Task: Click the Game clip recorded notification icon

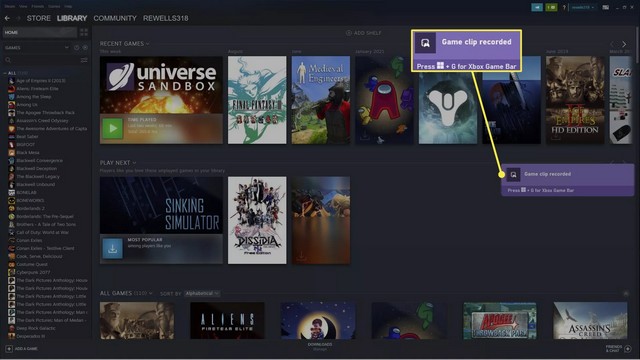Action: point(513,175)
